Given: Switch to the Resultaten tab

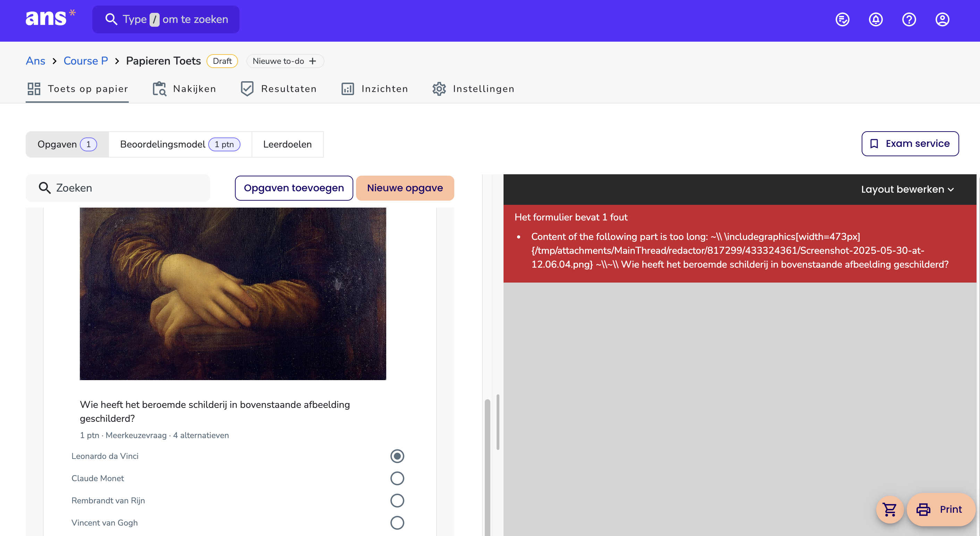Looking at the screenshot, I should click(x=278, y=89).
